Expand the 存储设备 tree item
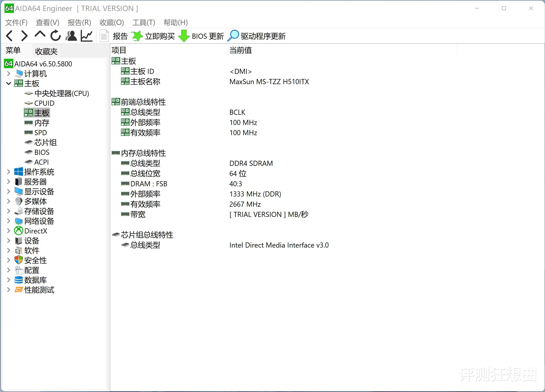 tap(9, 211)
